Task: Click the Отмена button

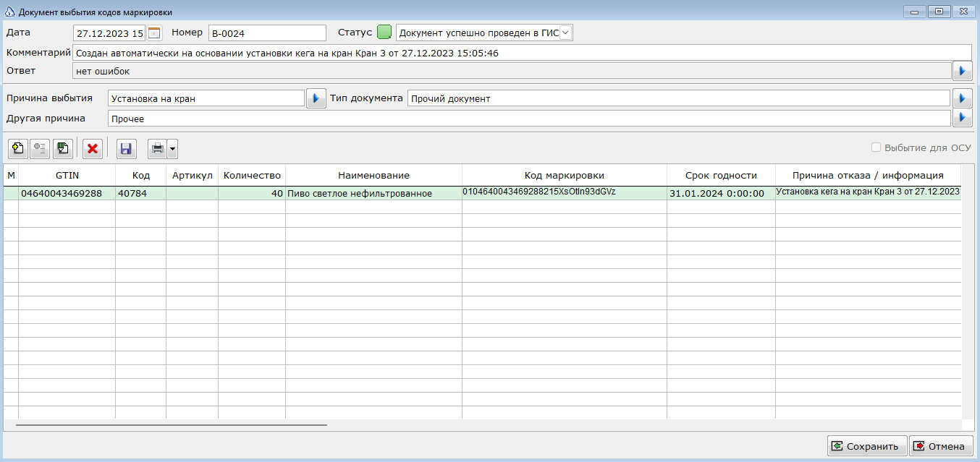Action: 941,446
